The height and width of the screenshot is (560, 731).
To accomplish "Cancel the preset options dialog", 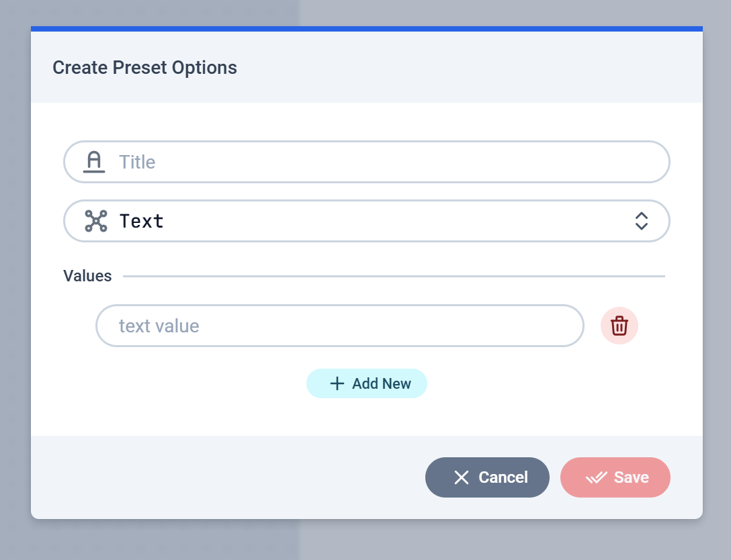I will coord(487,477).
